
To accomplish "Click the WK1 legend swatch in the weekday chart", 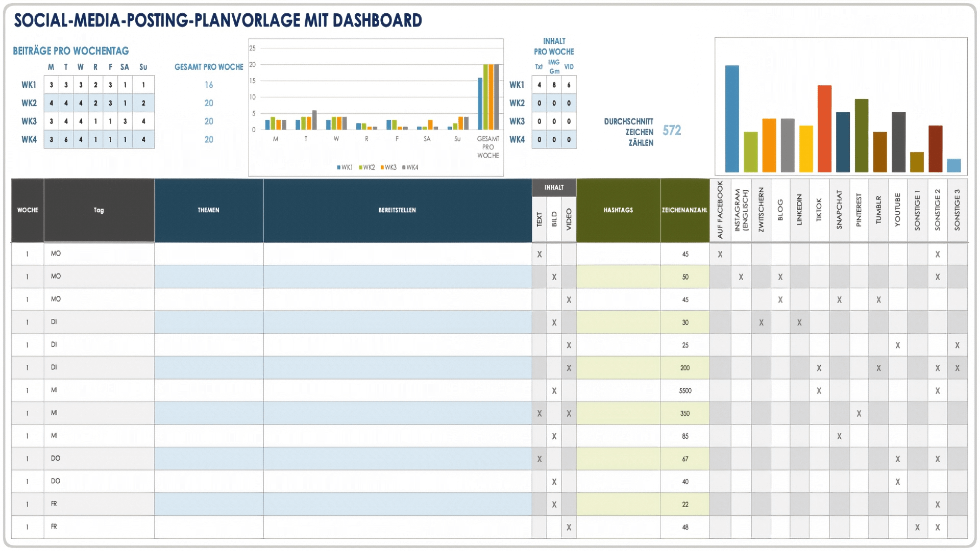I will 338,167.
